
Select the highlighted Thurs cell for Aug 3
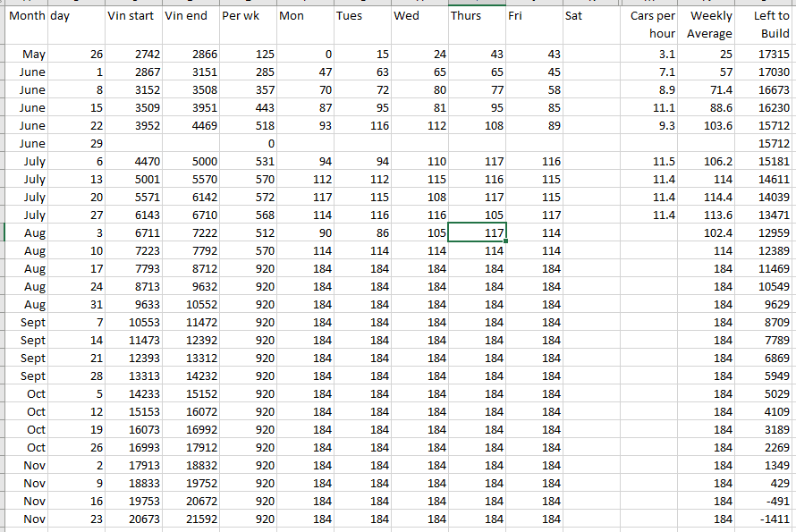tap(476, 232)
